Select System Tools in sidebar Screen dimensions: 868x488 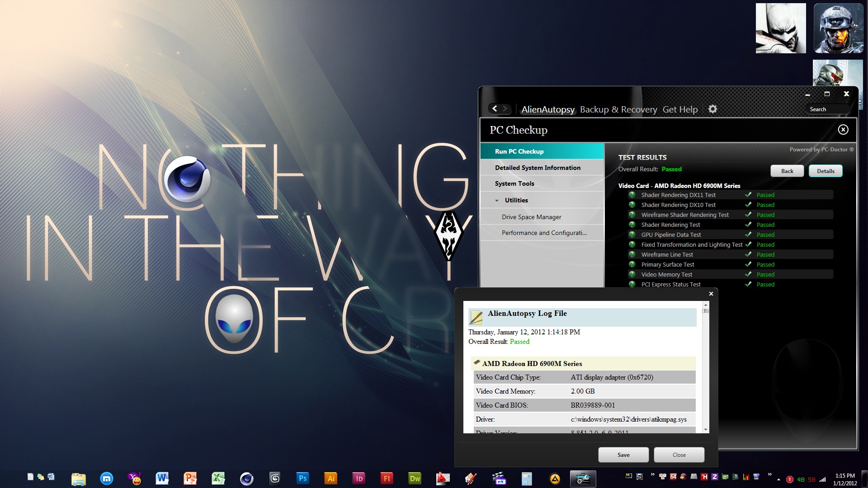tap(542, 183)
